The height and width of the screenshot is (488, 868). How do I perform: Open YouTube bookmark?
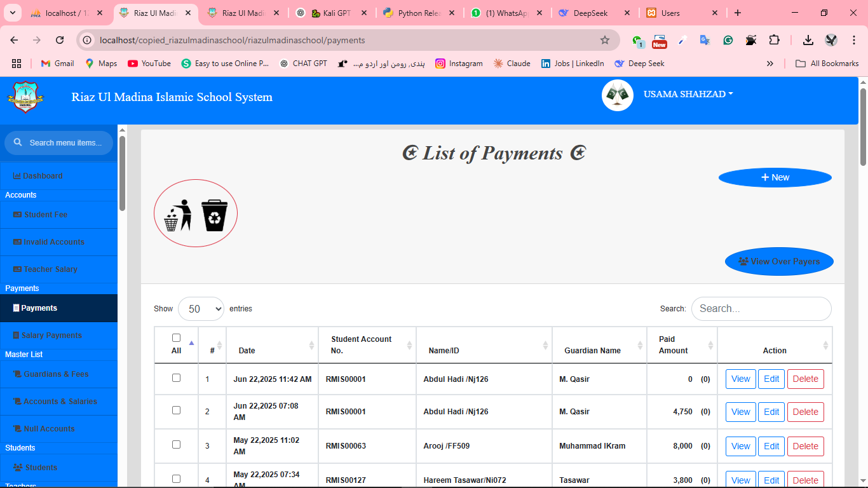(x=149, y=64)
